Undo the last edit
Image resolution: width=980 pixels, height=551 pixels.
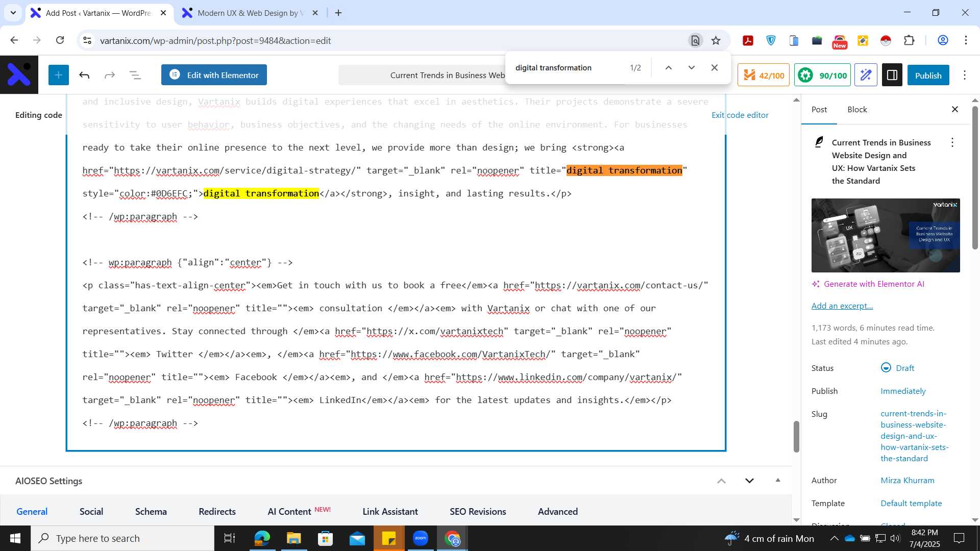point(84,75)
